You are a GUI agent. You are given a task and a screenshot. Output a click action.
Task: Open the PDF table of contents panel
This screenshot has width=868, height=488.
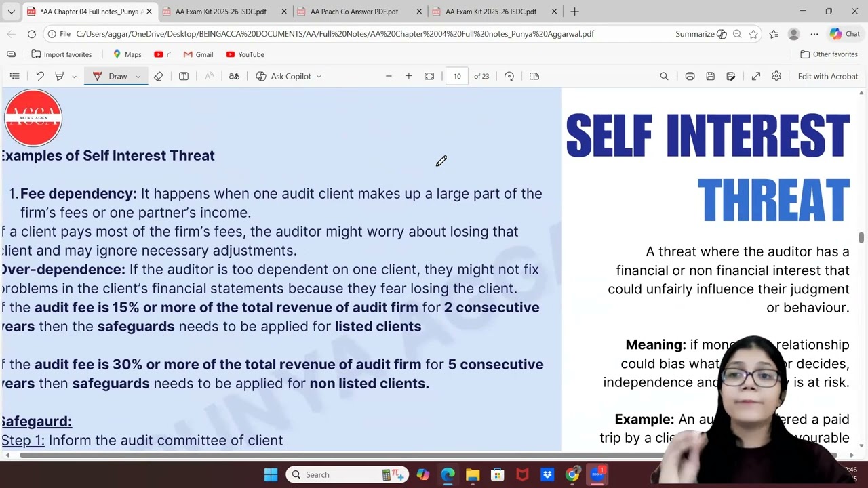[14, 76]
